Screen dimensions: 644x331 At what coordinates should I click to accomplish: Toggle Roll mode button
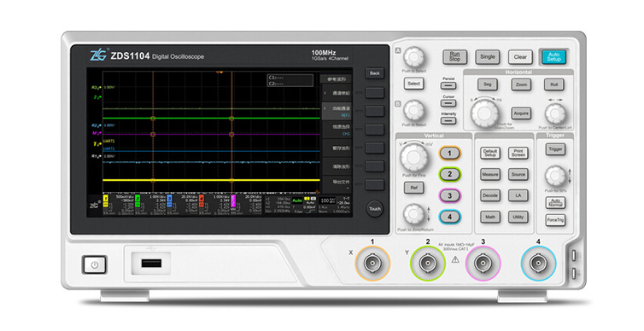[x=553, y=84]
